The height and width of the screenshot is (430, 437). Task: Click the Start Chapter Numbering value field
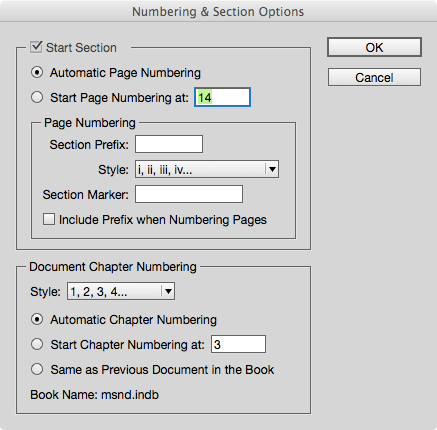click(x=238, y=344)
